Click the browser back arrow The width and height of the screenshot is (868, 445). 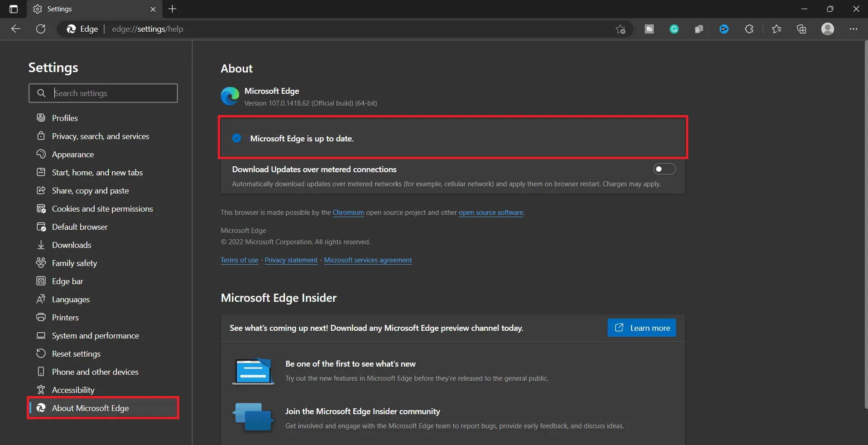[16, 29]
